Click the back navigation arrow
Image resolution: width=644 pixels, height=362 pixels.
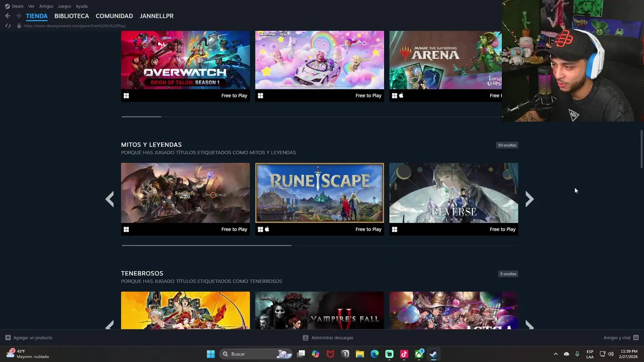coord(8,16)
